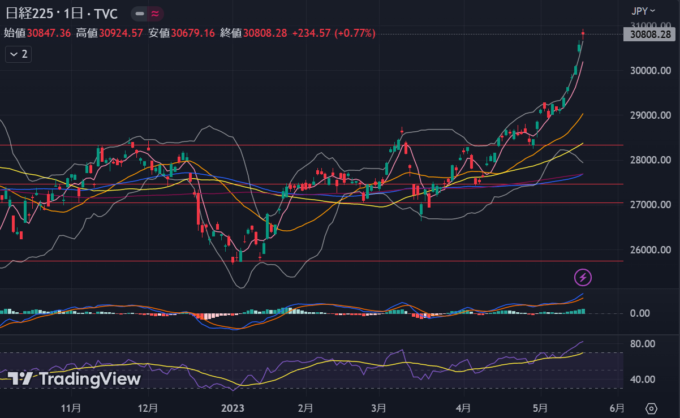Click the 始値 opening price value 30847.36
Viewport: 680px width, 418px height.
click(50, 33)
